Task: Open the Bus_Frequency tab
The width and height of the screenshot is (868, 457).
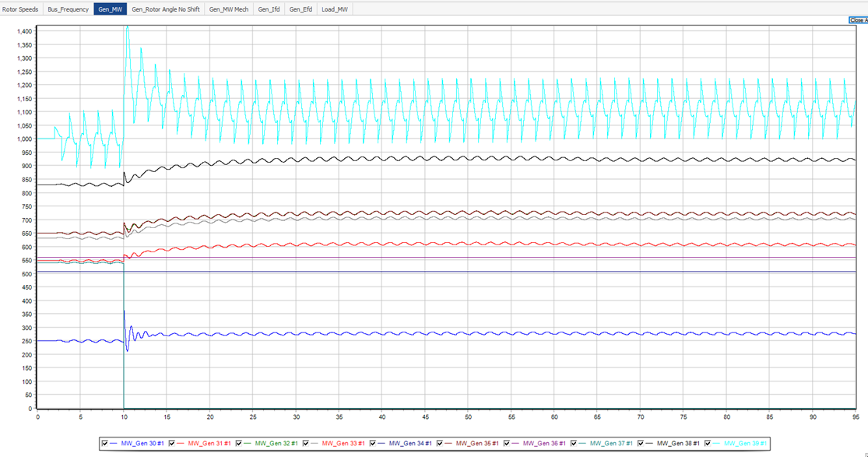Action: [x=68, y=9]
